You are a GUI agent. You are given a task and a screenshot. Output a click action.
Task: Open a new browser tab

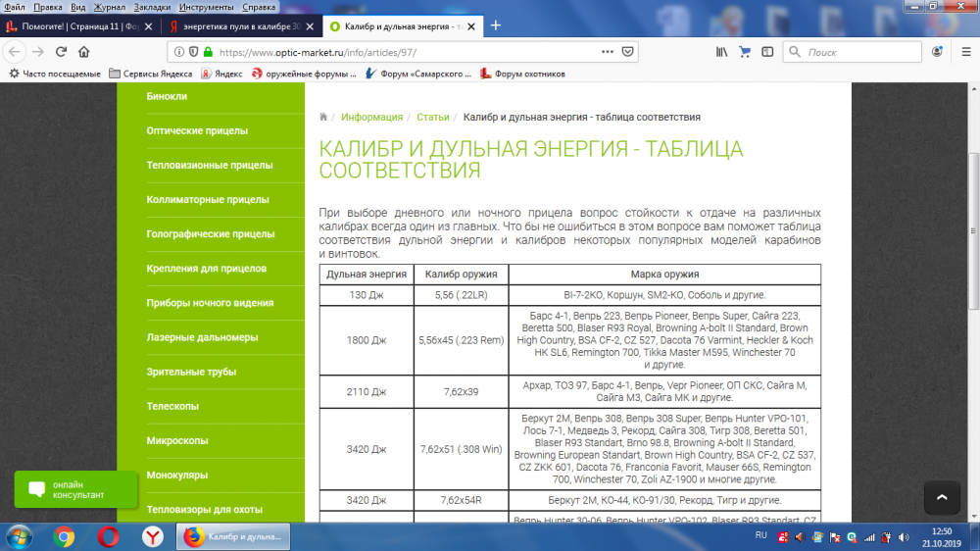pyautogui.click(x=496, y=25)
